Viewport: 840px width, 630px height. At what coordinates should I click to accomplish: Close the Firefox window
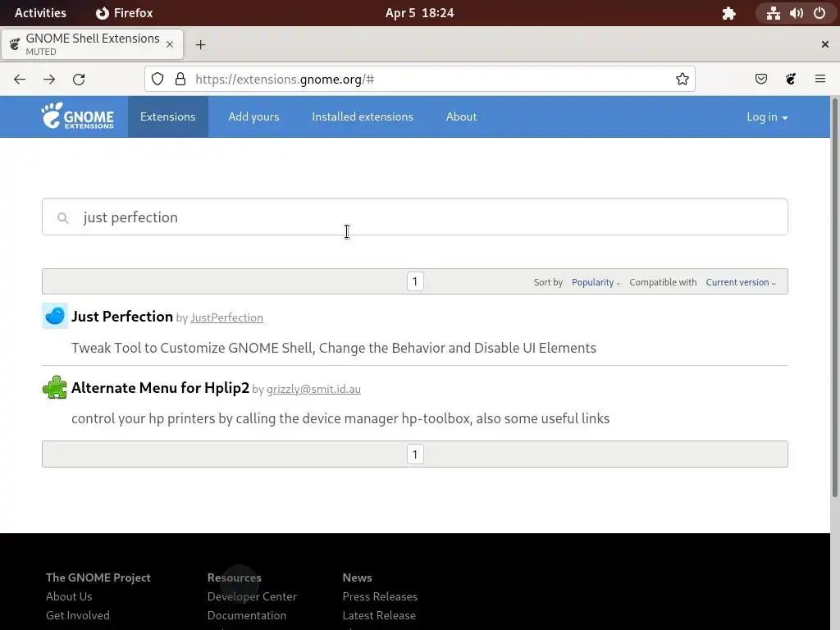(825, 44)
